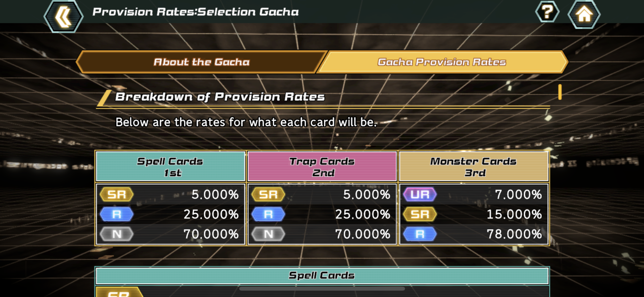Click the Spell Cards 1st column header
This screenshot has width=644, height=297.
tap(171, 167)
